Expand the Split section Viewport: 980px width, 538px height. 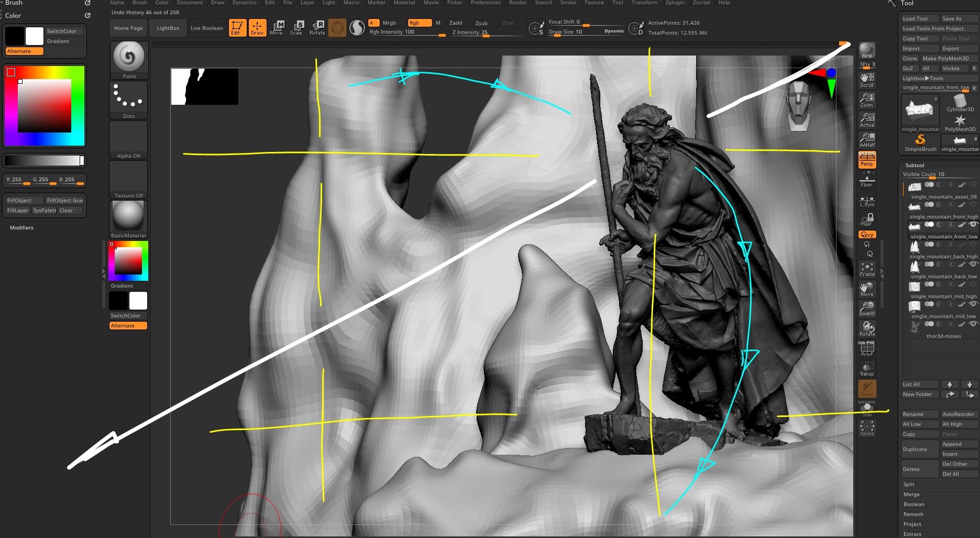[x=909, y=485]
